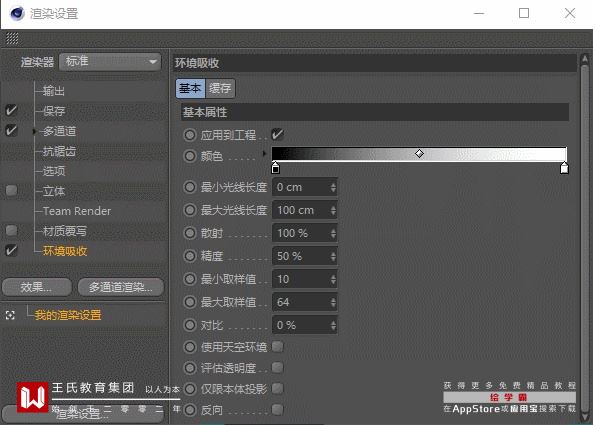Select the black gradient knot of 颜色

pos(276,168)
